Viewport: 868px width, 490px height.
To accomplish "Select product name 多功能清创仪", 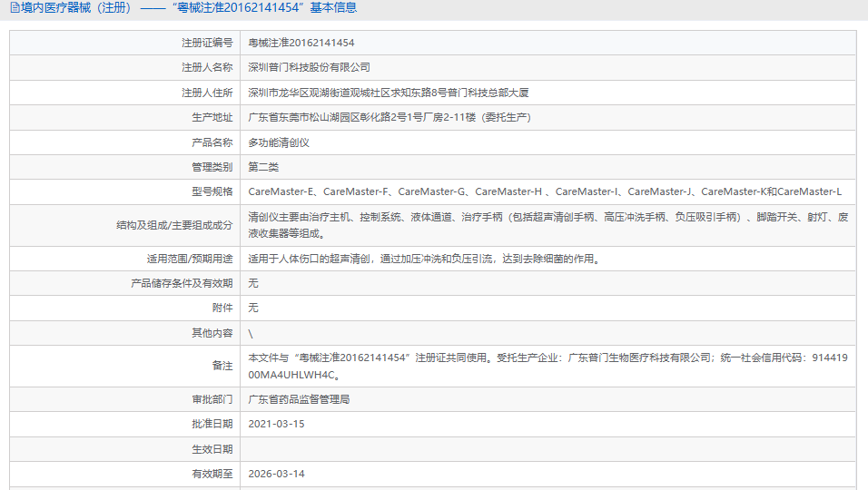I will coord(279,142).
